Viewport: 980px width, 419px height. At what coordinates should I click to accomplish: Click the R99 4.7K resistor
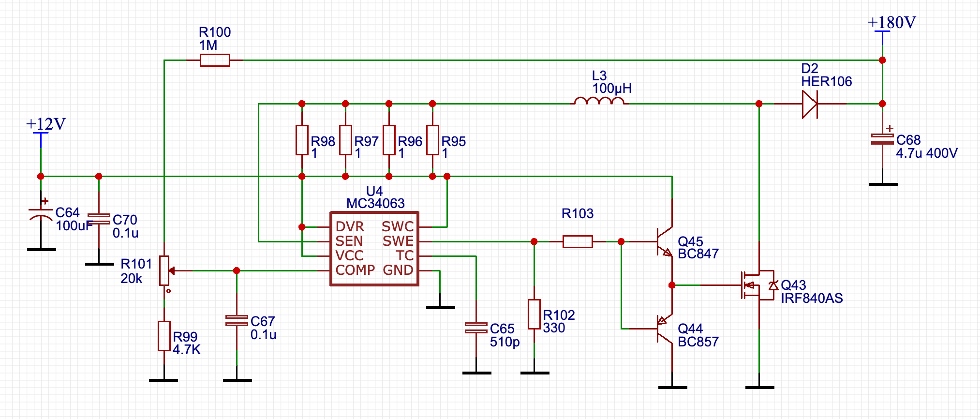[164, 336]
